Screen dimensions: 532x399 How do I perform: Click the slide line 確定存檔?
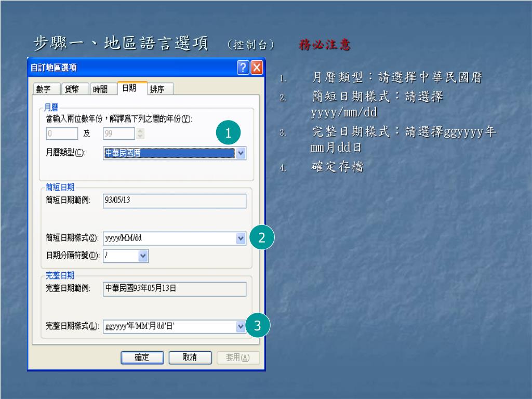pos(337,167)
